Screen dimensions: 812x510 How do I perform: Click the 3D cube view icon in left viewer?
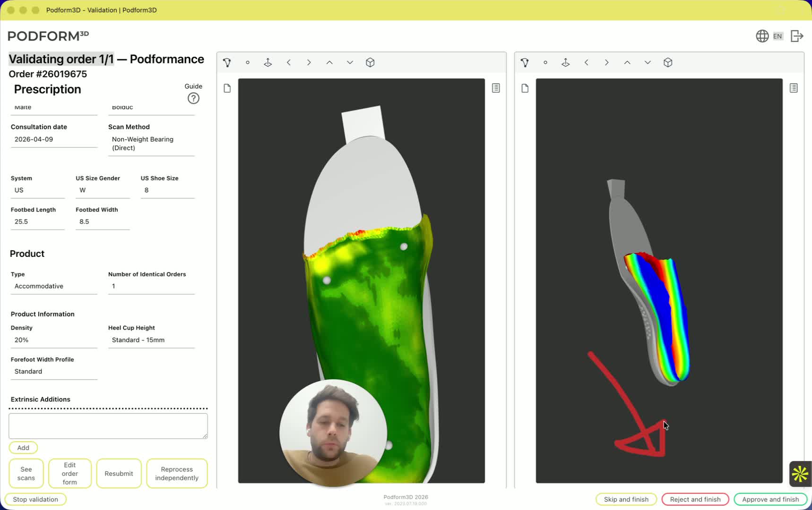[370, 62]
